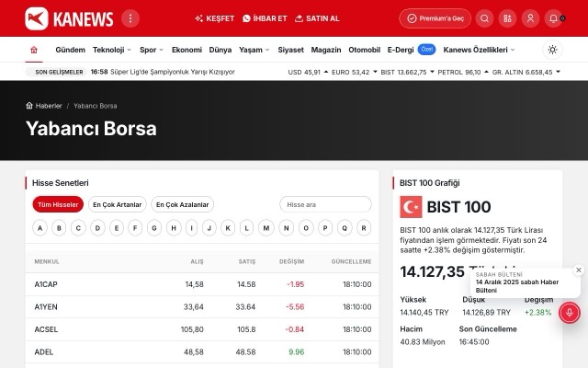
Task: Open the Gündem menu item
Action: 70,50
